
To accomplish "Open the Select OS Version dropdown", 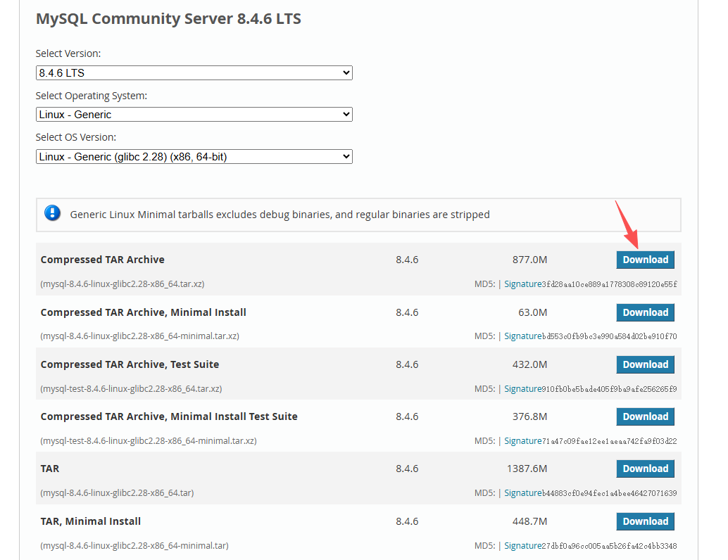I will click(x=194, y=156).
